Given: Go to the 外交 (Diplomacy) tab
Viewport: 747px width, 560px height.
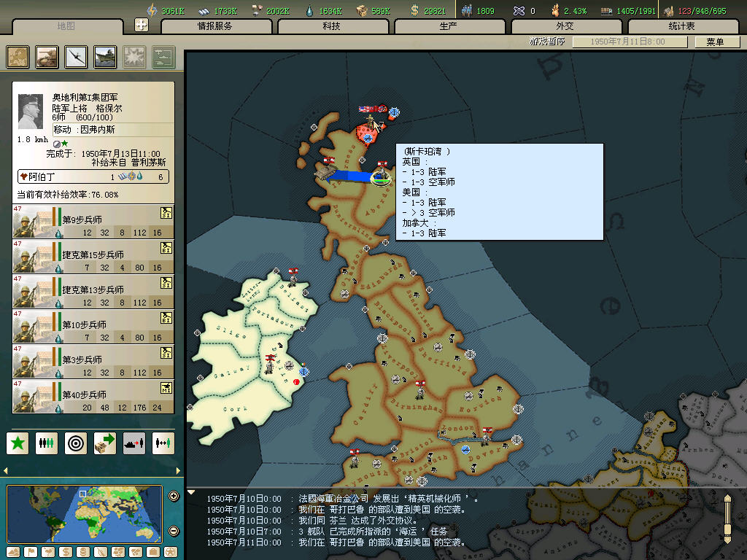Looking at the screenshot, I should (x=565, y=26).
